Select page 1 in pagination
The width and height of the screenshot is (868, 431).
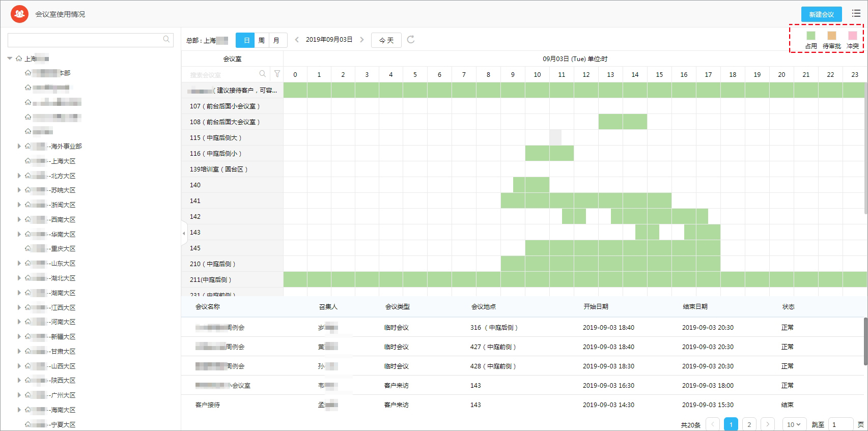point(731,424)
